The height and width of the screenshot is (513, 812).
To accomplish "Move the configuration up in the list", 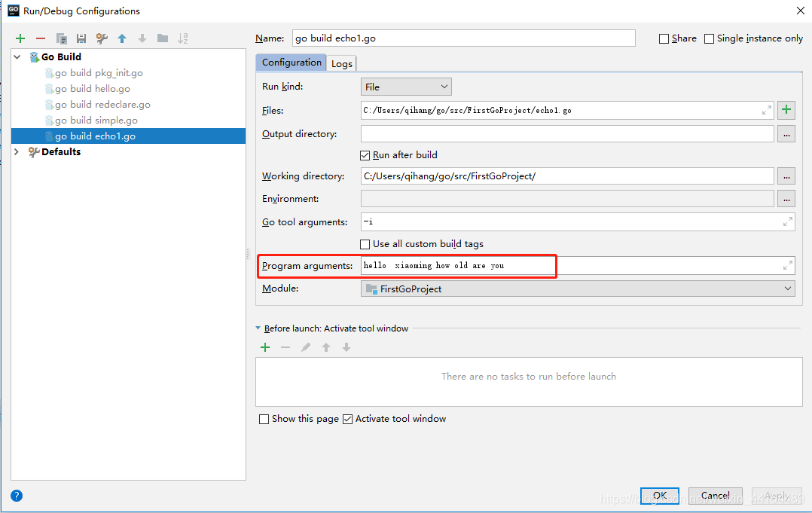I will (122, 38).
